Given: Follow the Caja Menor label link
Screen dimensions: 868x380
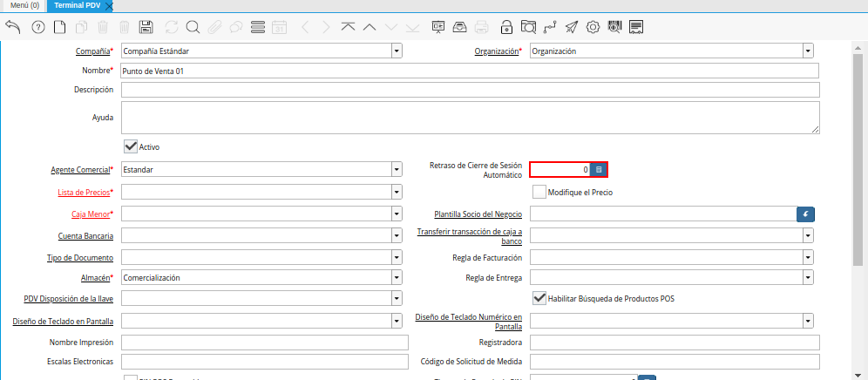Looking at the screenshot, I should point(91,214).
